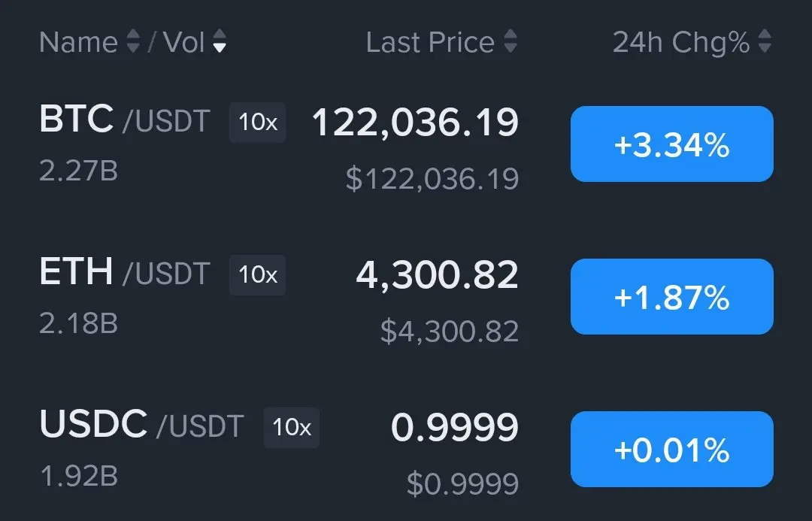
Task: Click ETH last price 4,300.82
Action: pyautogui.click(x=437, y=275)
